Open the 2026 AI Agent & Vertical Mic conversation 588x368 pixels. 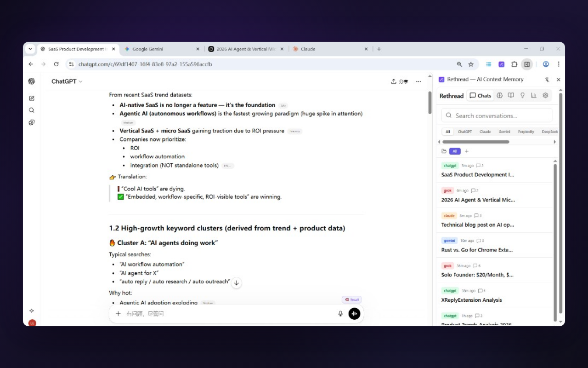pyautogui.click(x=494, y=195)
